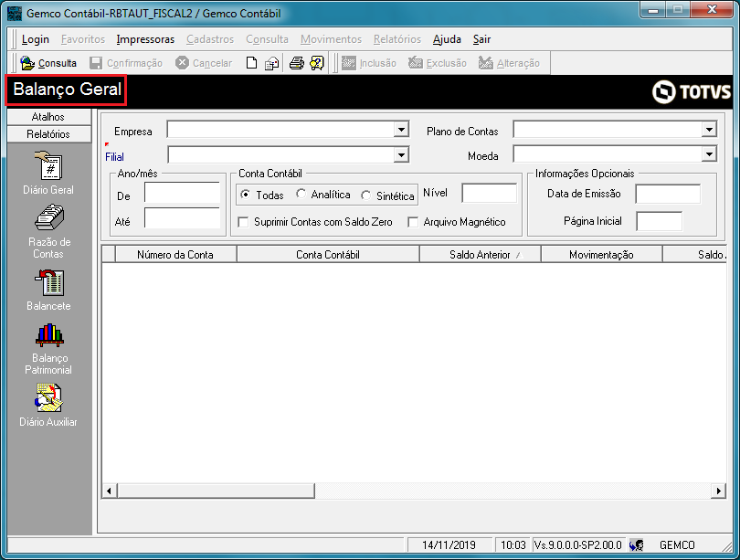Click the print preview toolbar icon
The width and height of the screenshot is (740, 560).
tap(271, 63)
